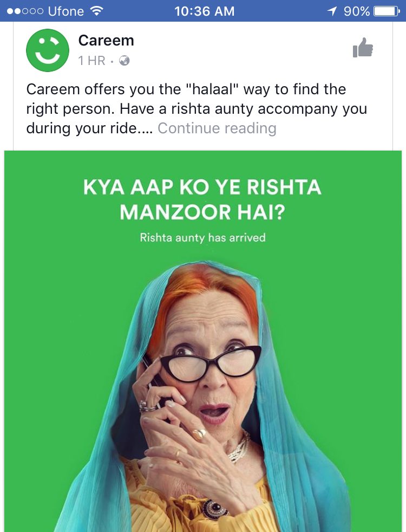Open the Careem page name link
Viewport: 406px width, 532px height.
tap(106, 41)
